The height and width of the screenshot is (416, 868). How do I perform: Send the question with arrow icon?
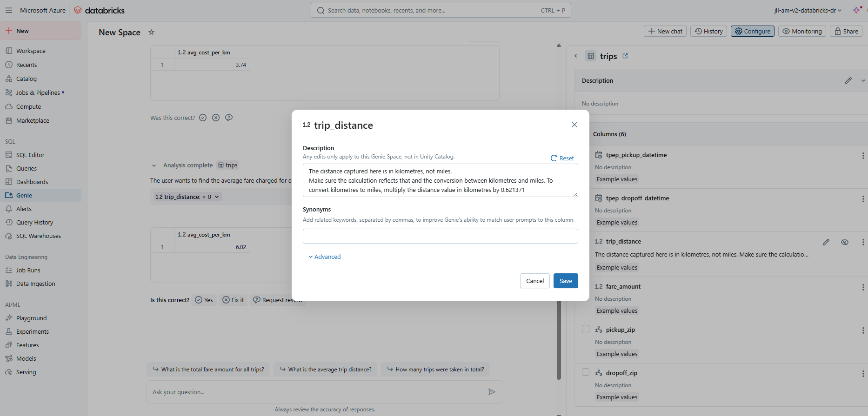click(491, 392)
